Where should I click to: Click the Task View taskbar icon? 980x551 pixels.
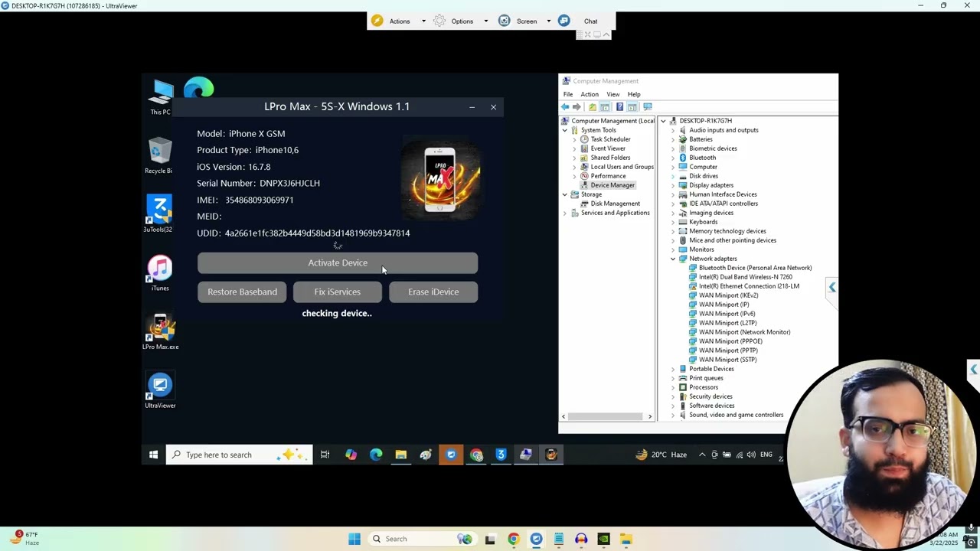pos(325,455)
